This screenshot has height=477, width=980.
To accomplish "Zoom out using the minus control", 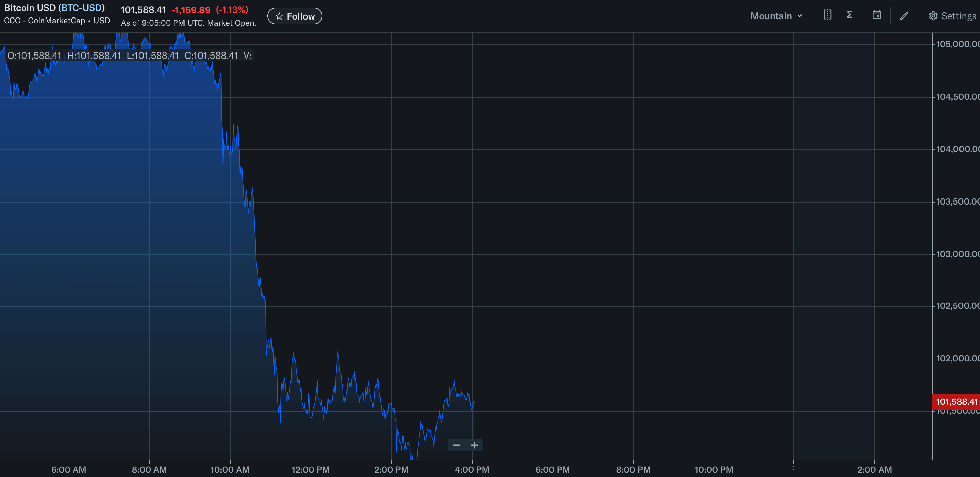I will (456, 445).
